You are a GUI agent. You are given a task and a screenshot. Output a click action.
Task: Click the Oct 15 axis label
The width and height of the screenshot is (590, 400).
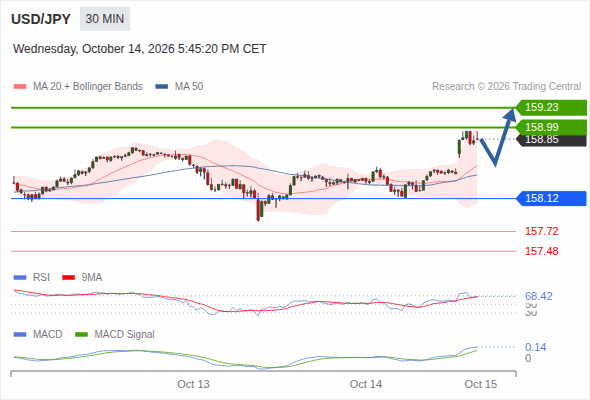click(481, 384)
